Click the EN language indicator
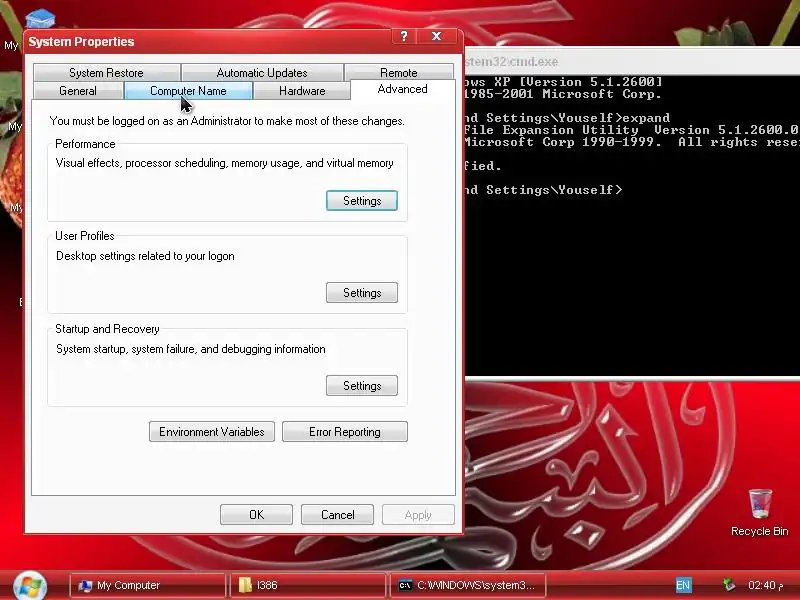This screenshot has width=800, height=600. click(x=683, y=585)
